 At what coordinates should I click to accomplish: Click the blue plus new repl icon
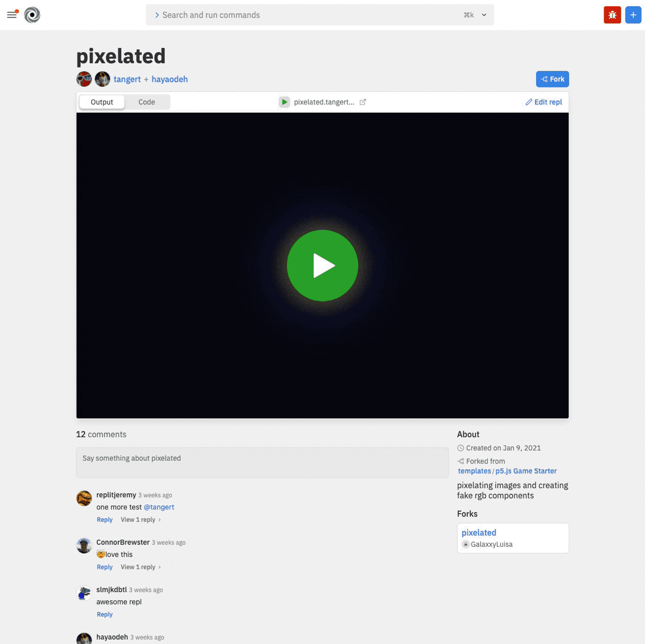633,15
